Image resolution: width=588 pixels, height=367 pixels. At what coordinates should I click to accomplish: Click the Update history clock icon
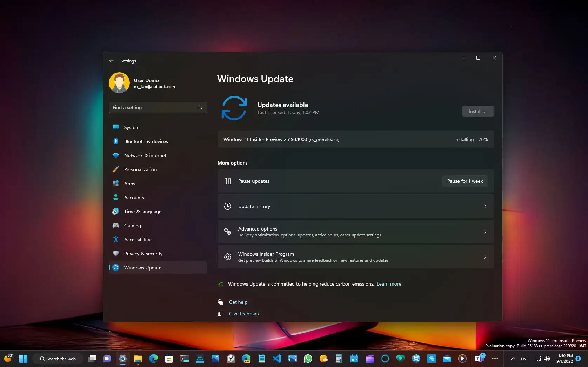[228, 206]
